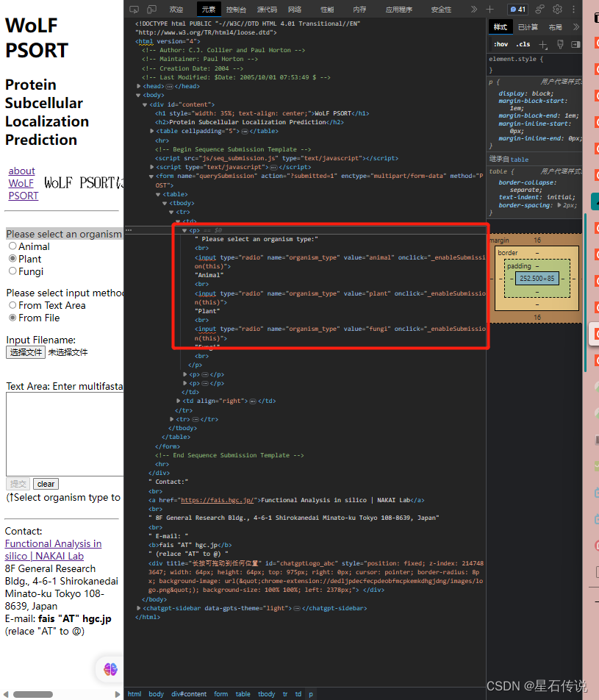Choose From Text Area input method
This screenshot has width=599, height=700.
point(12,305)
